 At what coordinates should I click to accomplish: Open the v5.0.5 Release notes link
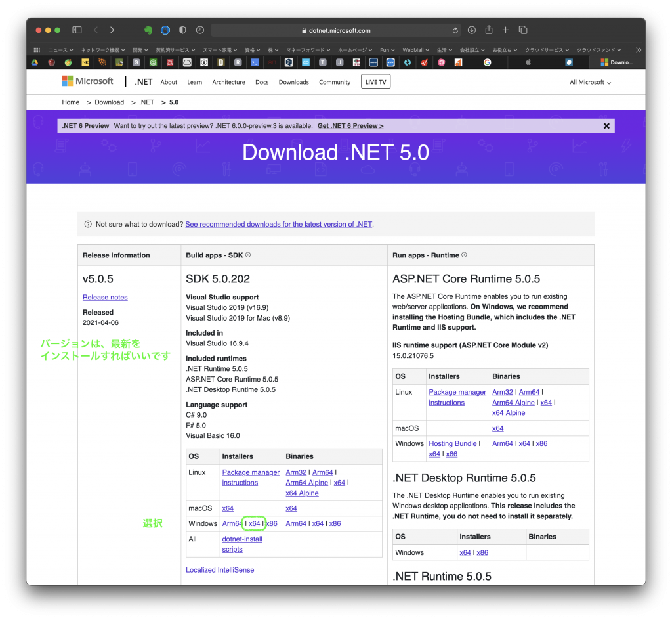point(105,297)
